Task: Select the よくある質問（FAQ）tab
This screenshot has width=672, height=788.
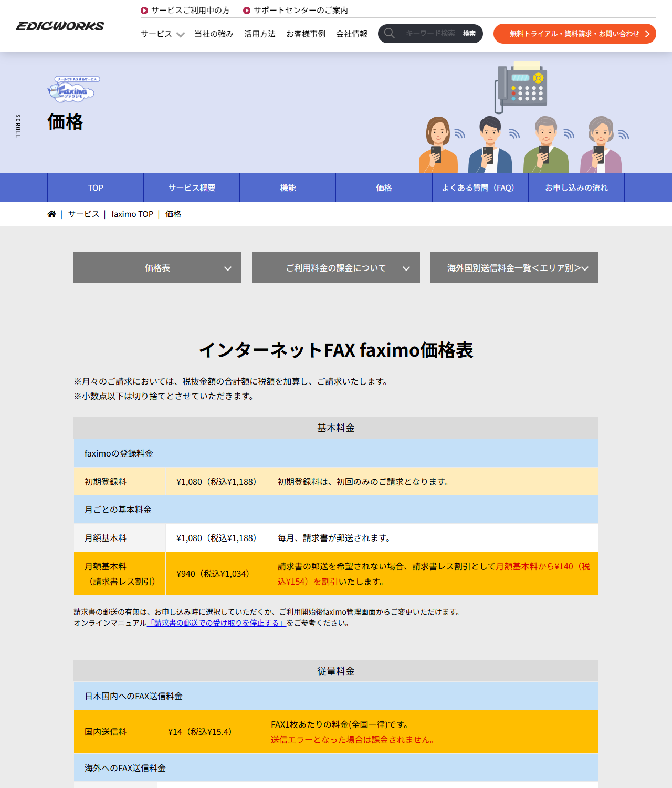Action: point(480,188)
